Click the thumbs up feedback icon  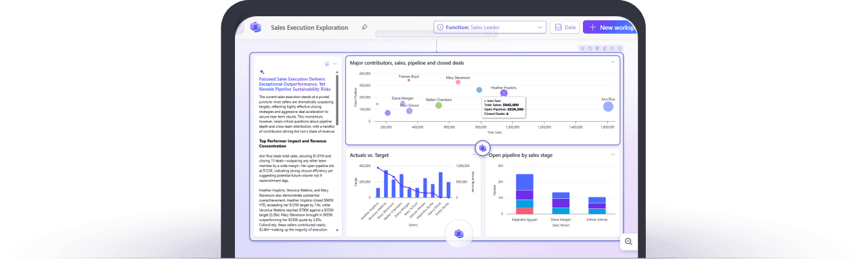pos(612,48)
